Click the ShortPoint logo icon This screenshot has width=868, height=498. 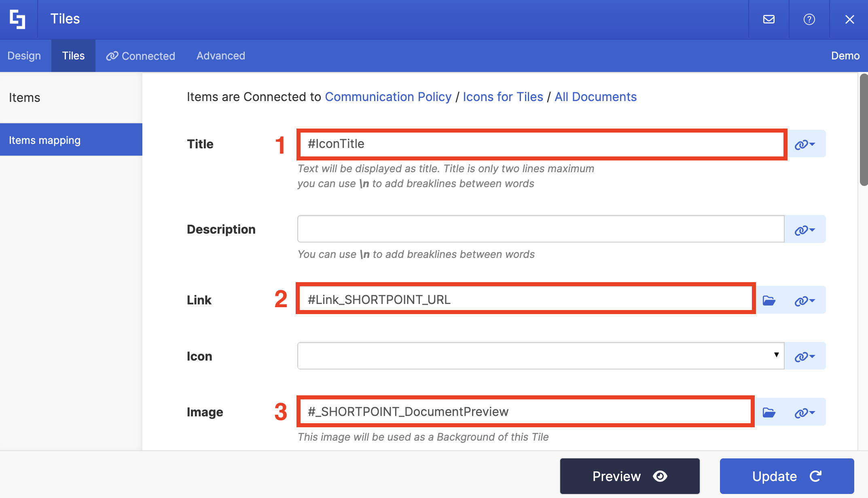pyautogui.click(x=18, y=19)
